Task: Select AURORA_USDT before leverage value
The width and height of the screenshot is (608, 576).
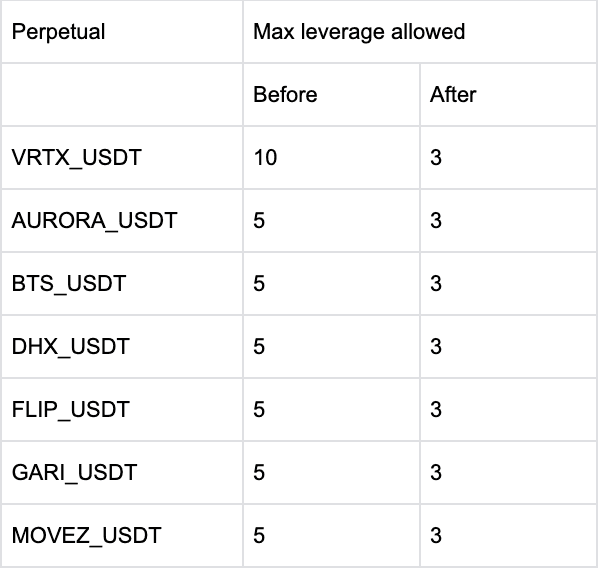Action: pyautogui.click(x=260, y=221)
